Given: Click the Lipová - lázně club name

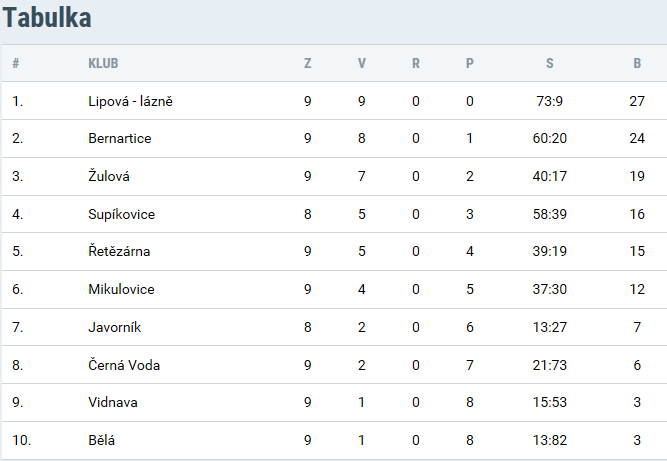Looking at the screenshot, I should 130,101.
